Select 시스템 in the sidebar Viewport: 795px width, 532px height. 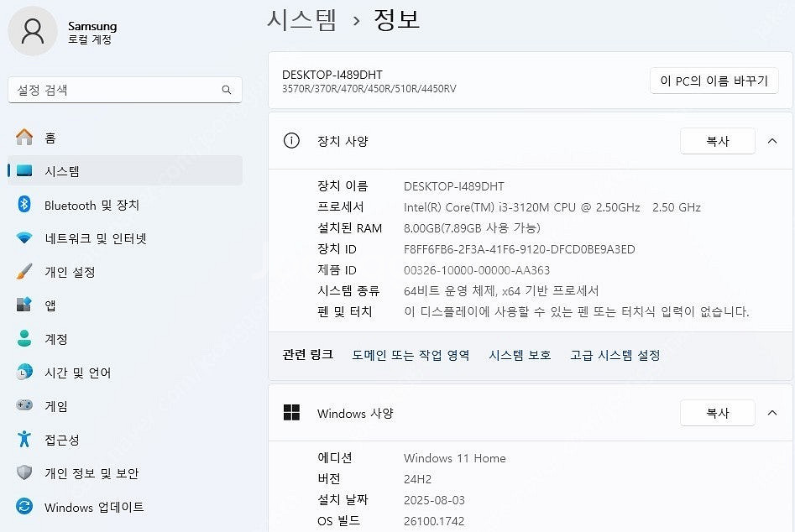125,170
